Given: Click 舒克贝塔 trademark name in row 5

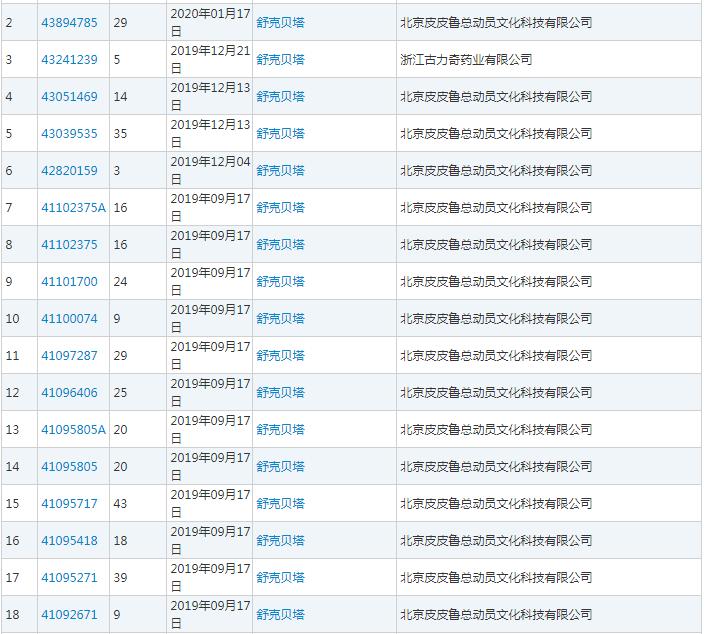Looking at the screenshot, I should [x=280, y=134].
